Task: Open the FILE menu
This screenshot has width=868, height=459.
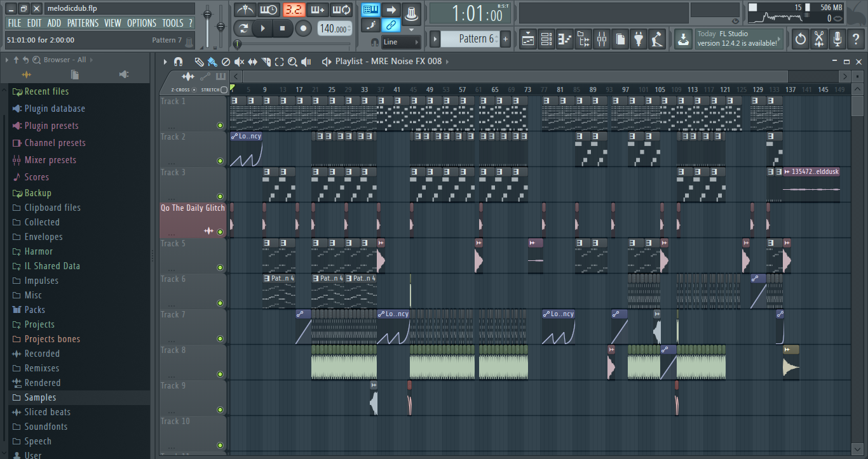Action: (14, 23)
